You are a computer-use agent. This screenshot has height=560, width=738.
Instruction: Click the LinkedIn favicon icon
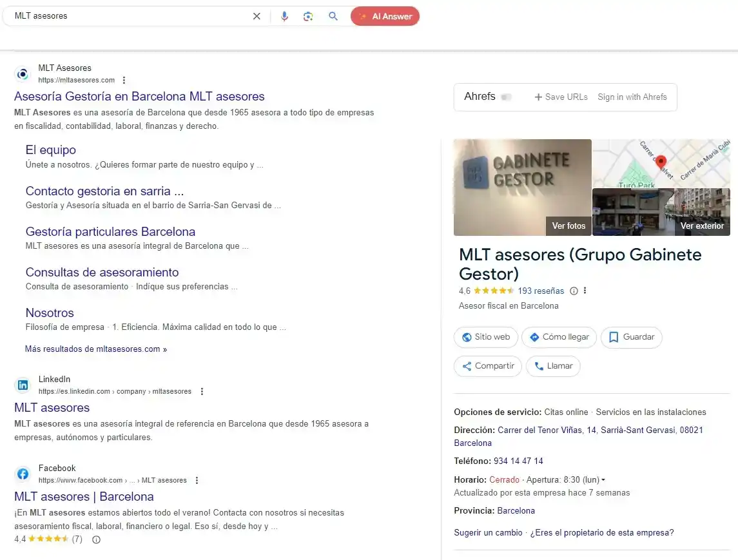pos(23,385)
